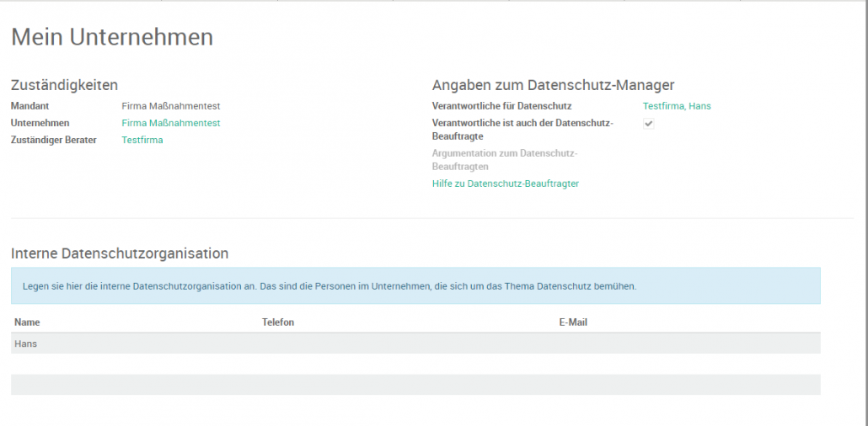Click the E-Mail column header
This screenshot has width=868, height=426.
pos(573,322)
